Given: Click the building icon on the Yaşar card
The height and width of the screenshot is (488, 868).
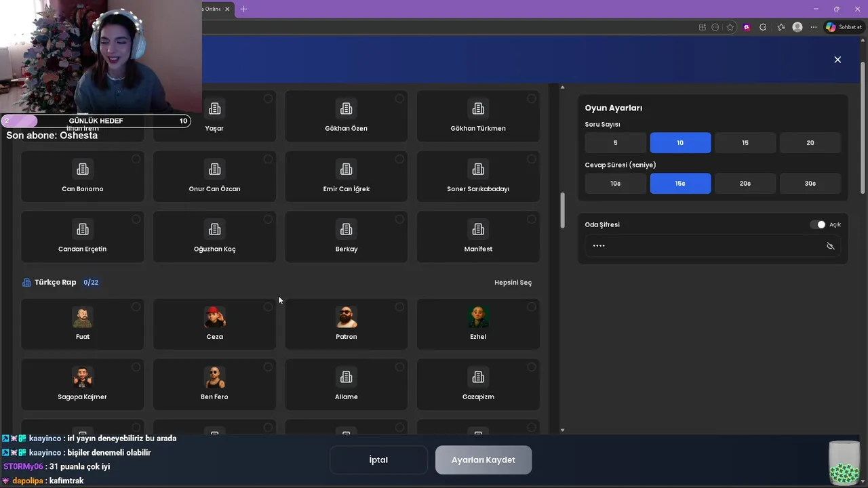Looking at the screenshot, I should coord(214,108).
